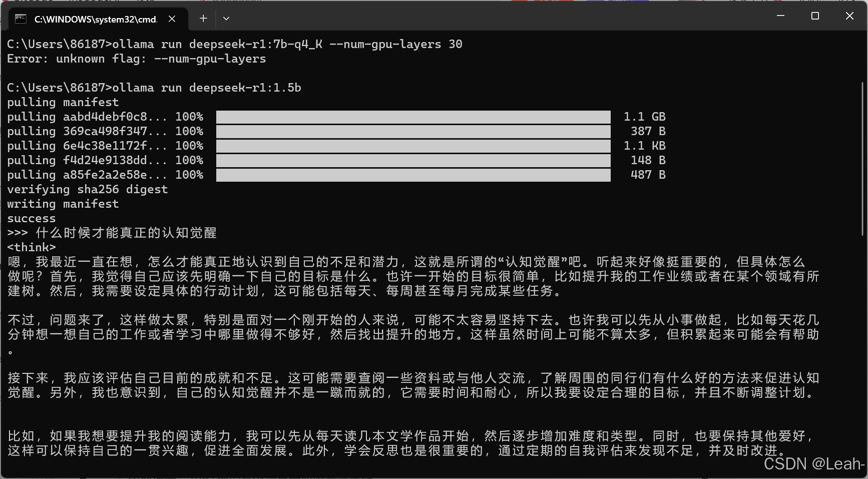This screenshot has width=868, height=479.
Task: Click the '148 B' size value
Action: click(x=648, y=161)
